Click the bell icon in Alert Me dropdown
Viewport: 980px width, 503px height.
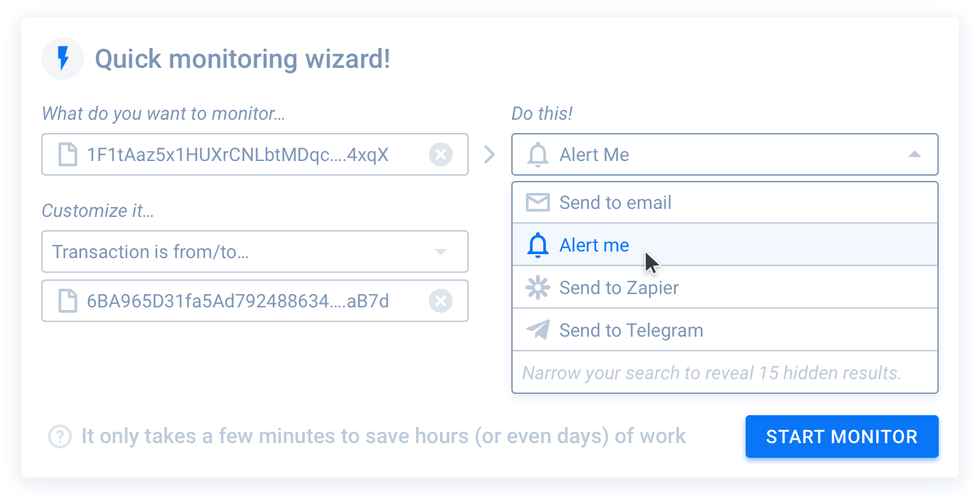tap(537, 155)
